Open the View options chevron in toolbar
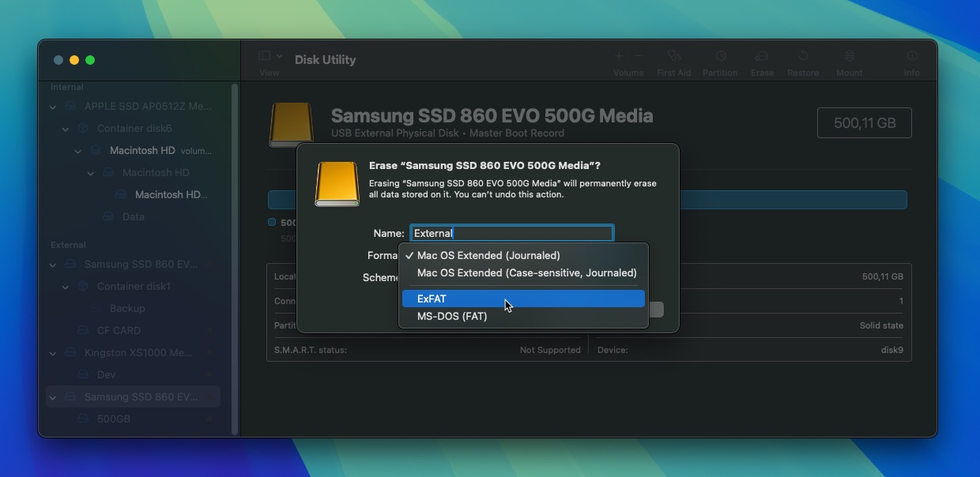This screenshot has width=980, height=477. click(279, 56)
